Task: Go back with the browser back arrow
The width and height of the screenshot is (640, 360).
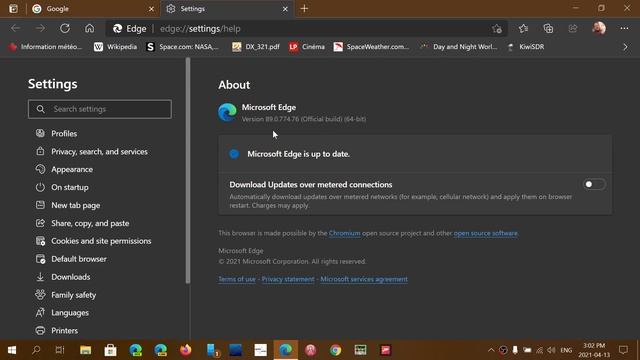Action: 16,28
